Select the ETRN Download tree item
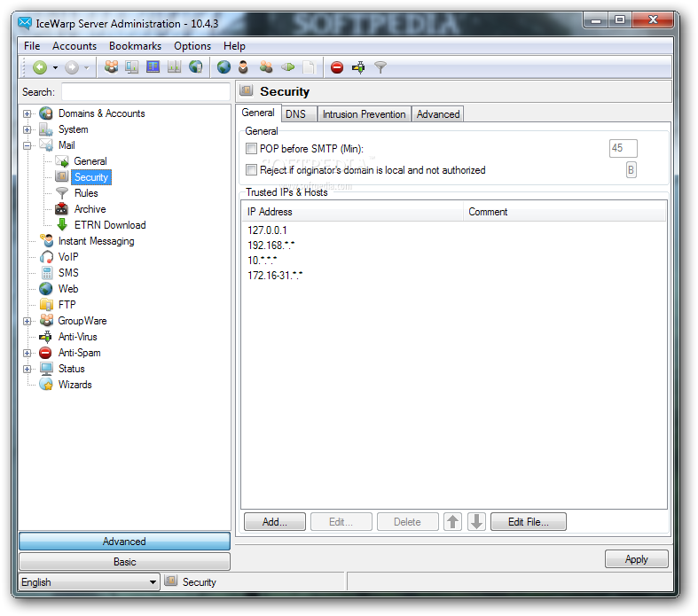The height and width of the screenshot is (616, 698). tap(110, 225)
